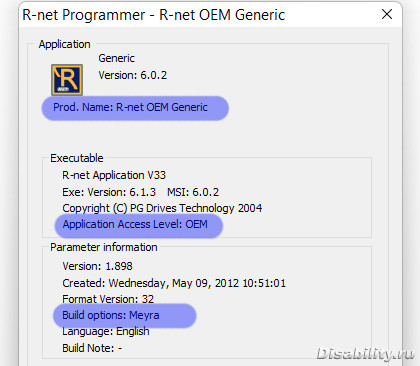Select the 'Prod. Name: R-net OEM Generic' text

(130, 107)
